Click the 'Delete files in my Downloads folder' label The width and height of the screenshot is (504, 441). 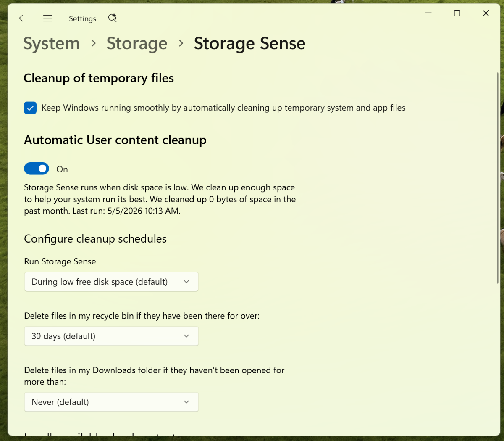coord(155,376)
